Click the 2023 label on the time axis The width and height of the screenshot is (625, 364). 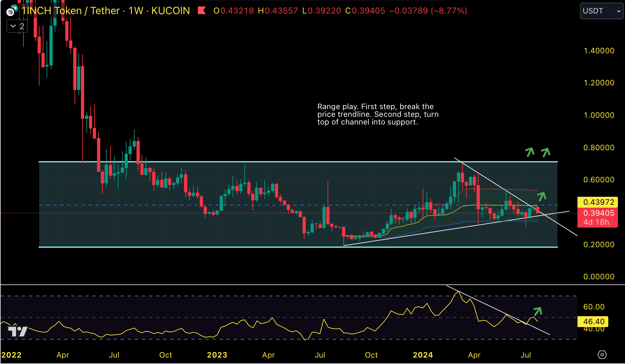coord(217,355)
